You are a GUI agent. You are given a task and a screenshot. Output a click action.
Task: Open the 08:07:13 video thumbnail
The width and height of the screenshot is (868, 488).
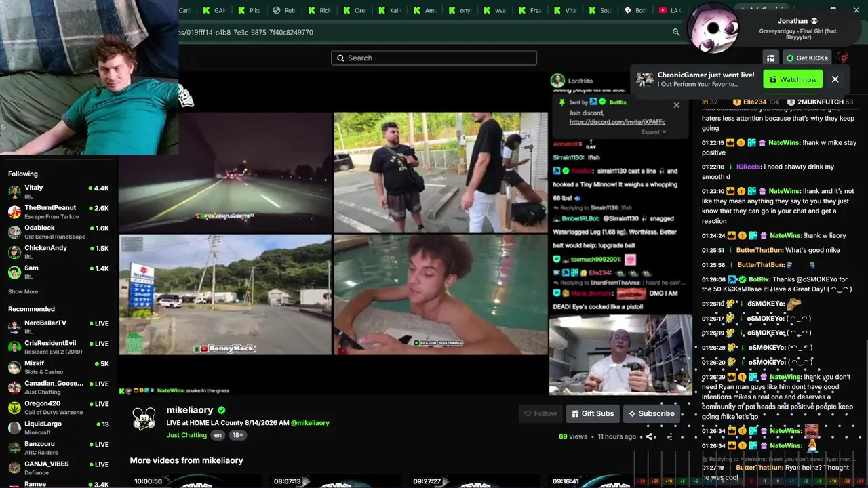(x=335, y=481)
